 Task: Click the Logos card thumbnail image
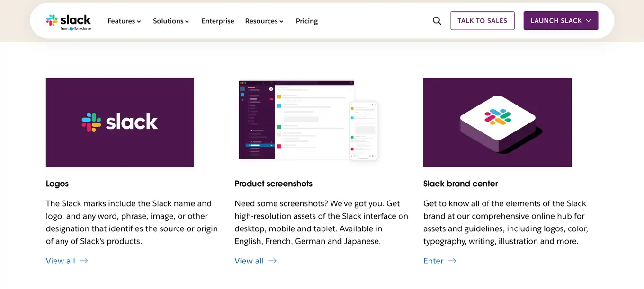[119, 122]
